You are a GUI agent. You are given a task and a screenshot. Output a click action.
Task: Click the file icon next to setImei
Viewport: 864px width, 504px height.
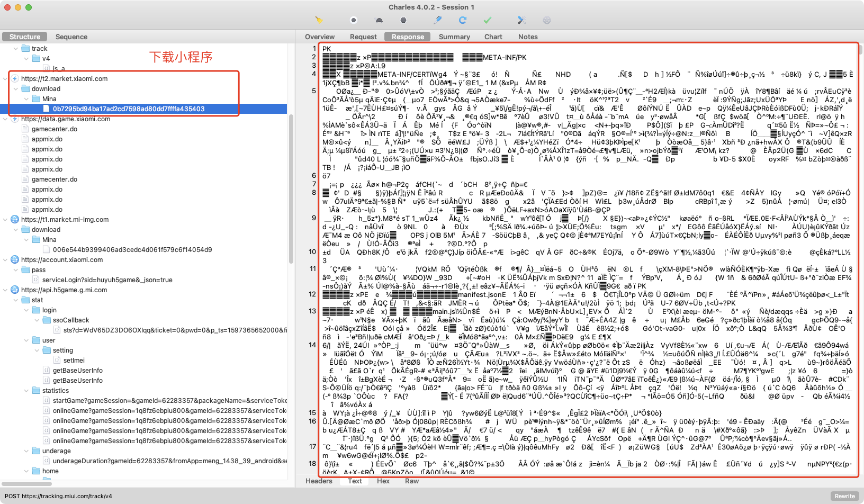pos(58,361)
